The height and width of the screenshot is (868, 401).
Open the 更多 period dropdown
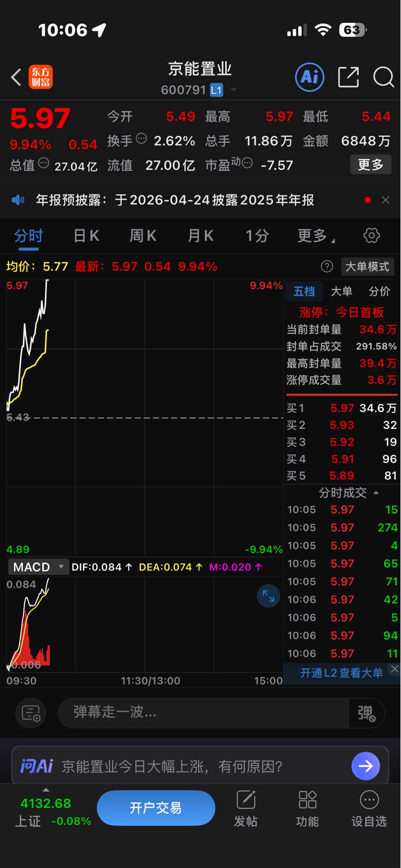tap(316, 236)
